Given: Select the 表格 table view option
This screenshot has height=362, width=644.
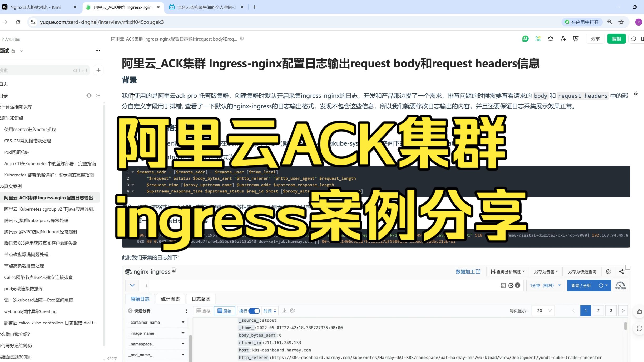Looking at the screenshot, I should click(x=203, y=311).
